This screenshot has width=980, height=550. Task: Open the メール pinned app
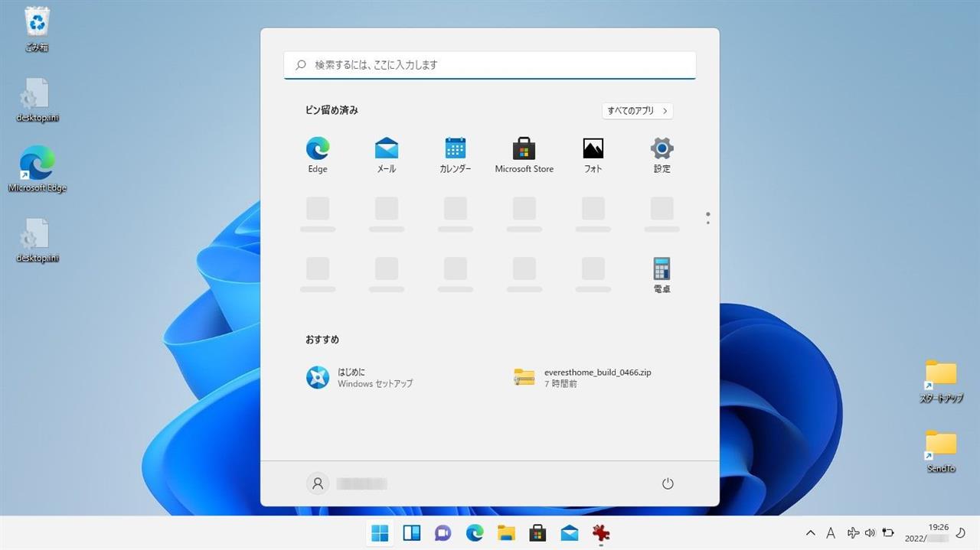pos(387,155)
